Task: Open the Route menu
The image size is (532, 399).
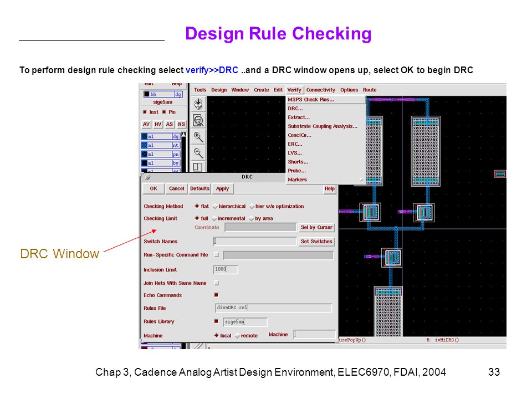Action: 370,90
